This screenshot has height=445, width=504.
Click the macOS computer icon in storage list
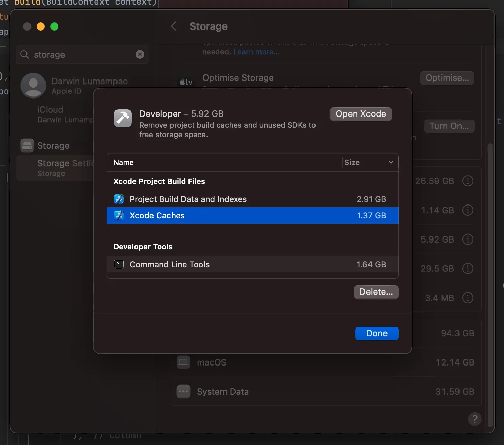(x=183, y=362)
